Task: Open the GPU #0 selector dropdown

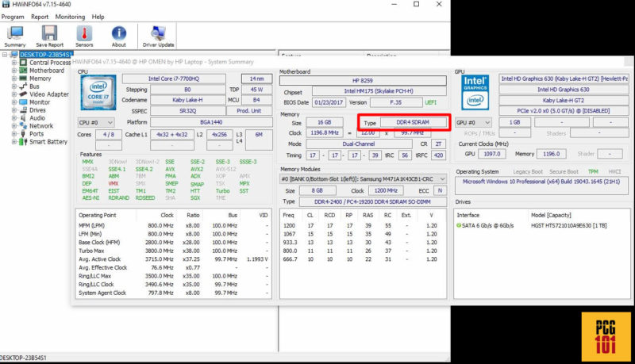Action: (473, 122)
